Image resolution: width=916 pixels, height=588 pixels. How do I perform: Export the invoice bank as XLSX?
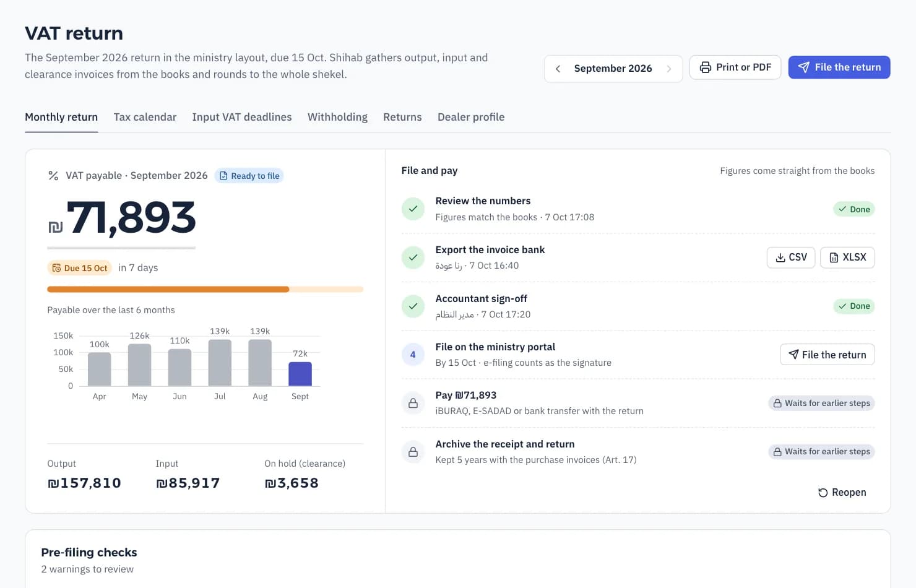click(847, 257)
